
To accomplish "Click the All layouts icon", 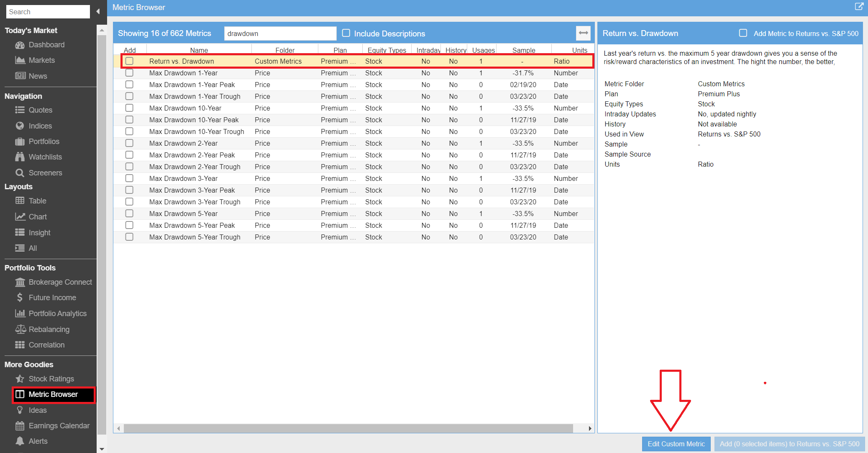I will 20,248.
